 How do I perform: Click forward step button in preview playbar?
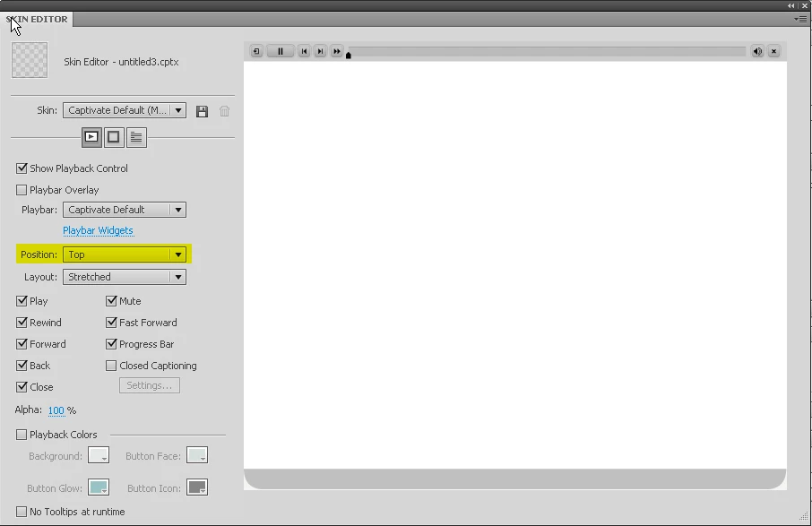(320, 51)
